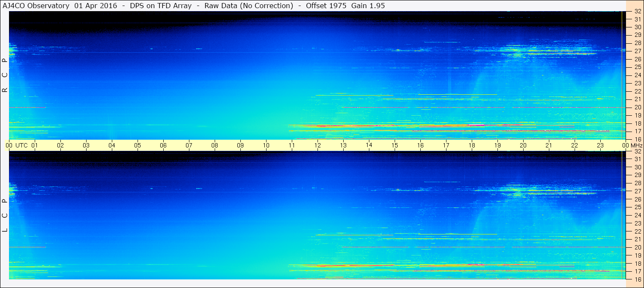Image resolution: width=644 pixels, height=288 pixels.
Task: Click the 24 MHz tick in RCP panel
Action: point(638,75)
